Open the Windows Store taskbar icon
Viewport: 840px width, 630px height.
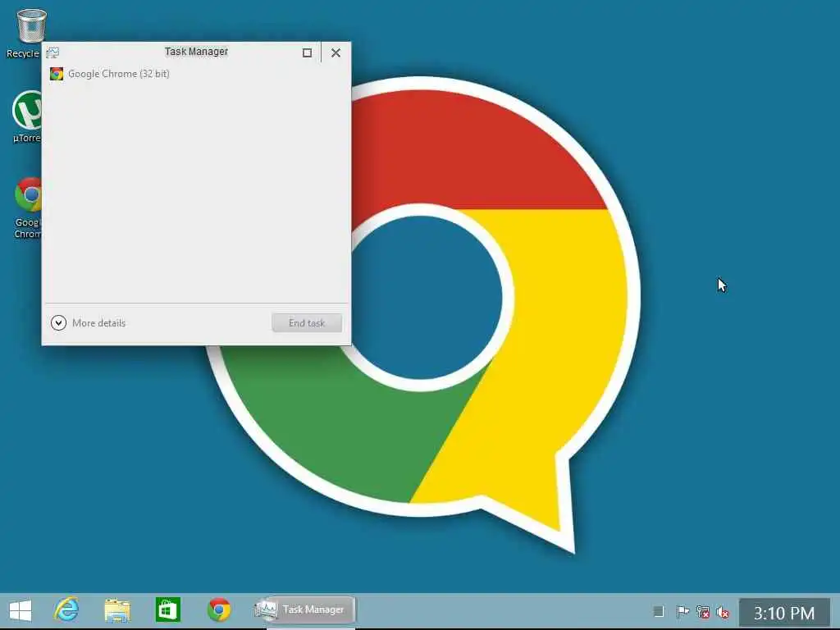pos(167,610)
